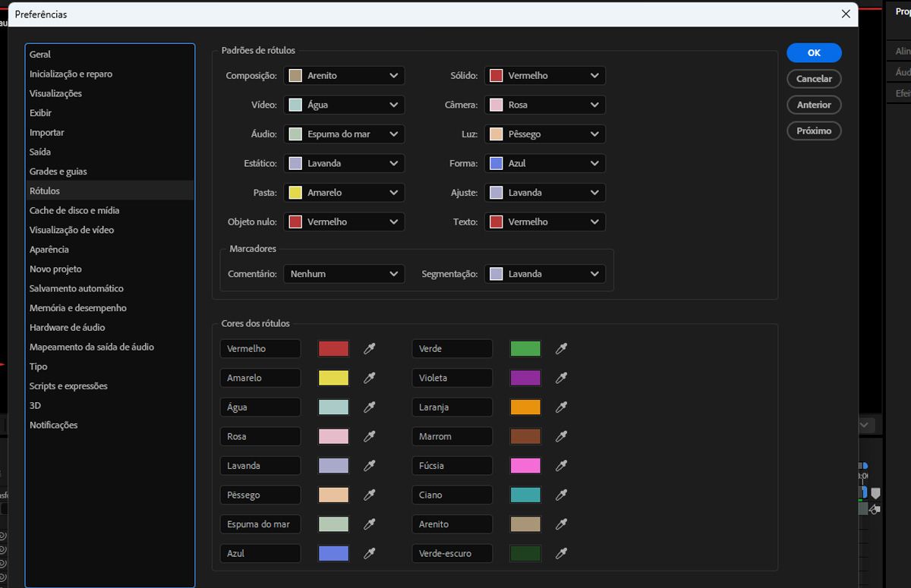
Task: Pick Amarelo label color with eyedropper
Action: point(370,378)
